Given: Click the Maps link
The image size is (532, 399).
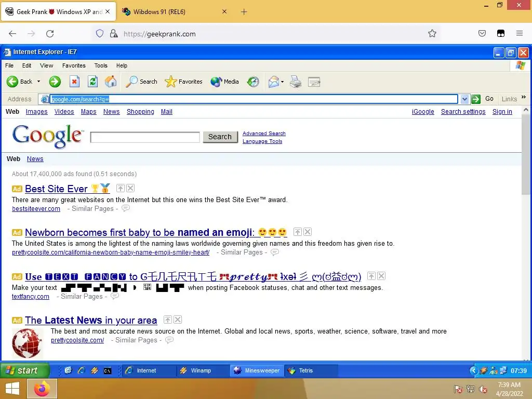Looking at the screenshot, I should click(x=88, y=112).
